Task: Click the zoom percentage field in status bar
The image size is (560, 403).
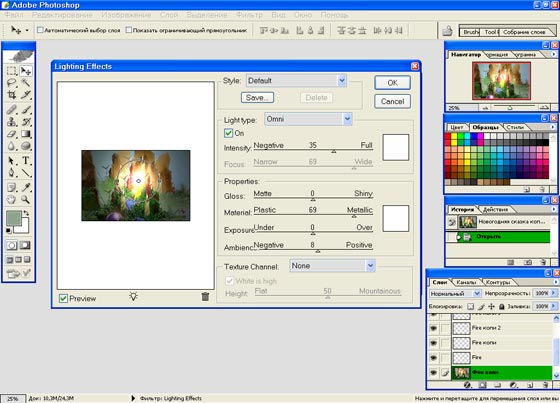Action: tap(13, 399)
